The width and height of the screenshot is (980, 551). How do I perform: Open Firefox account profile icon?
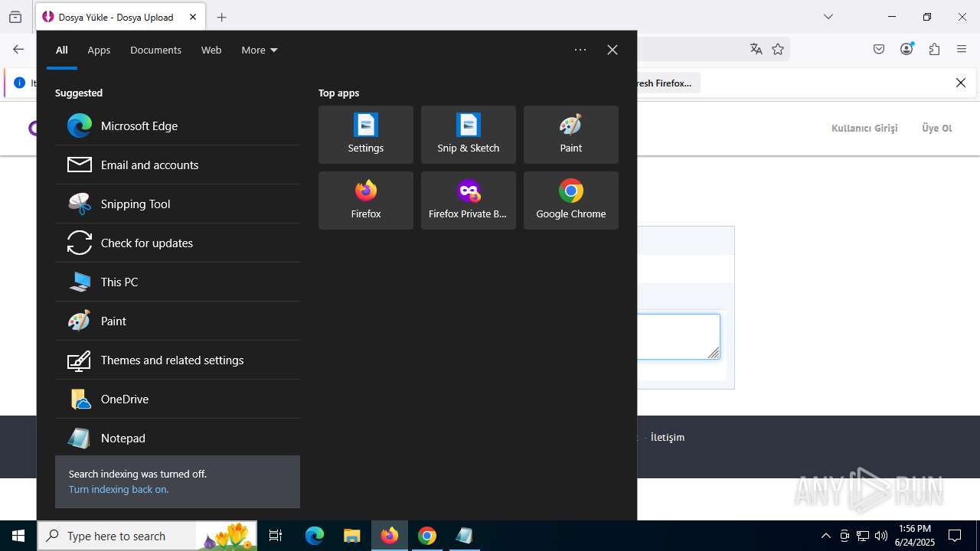(x=906, y=49)
